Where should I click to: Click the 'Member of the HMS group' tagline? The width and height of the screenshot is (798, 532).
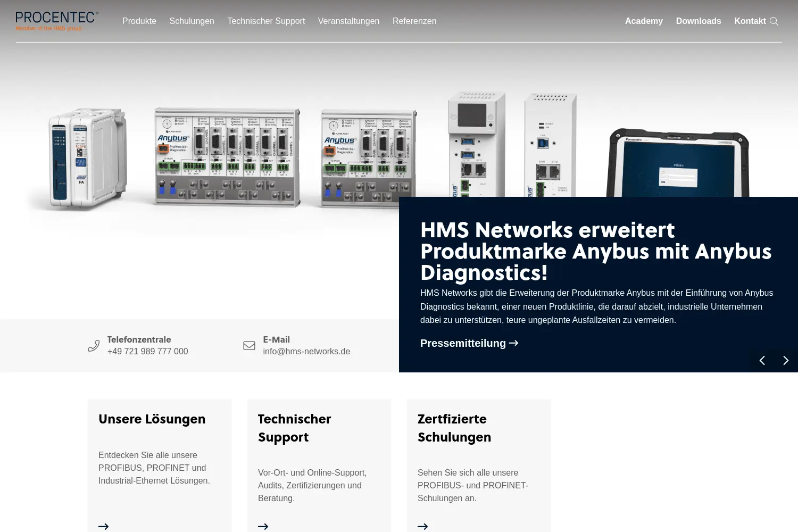(x=49, y=28)
